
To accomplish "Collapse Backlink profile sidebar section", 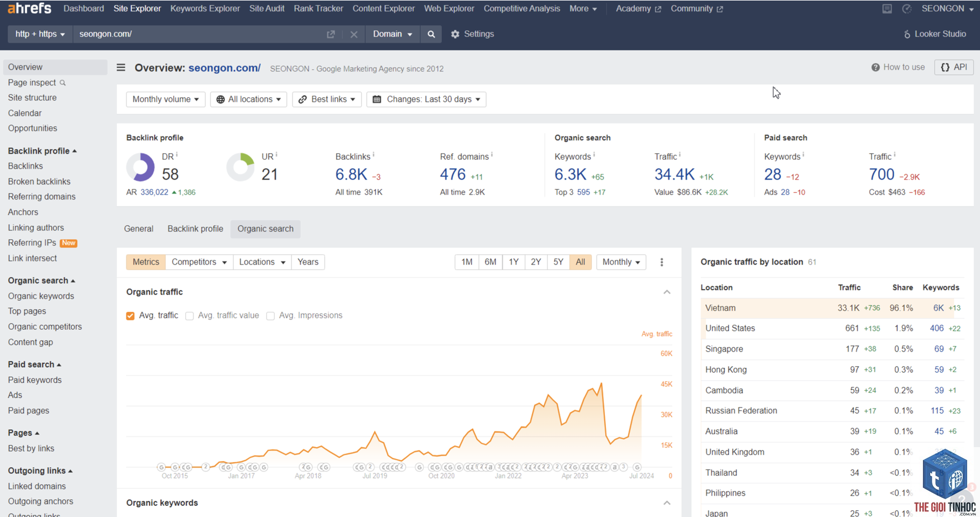I will pyautogui.click(x=43, y=151).
